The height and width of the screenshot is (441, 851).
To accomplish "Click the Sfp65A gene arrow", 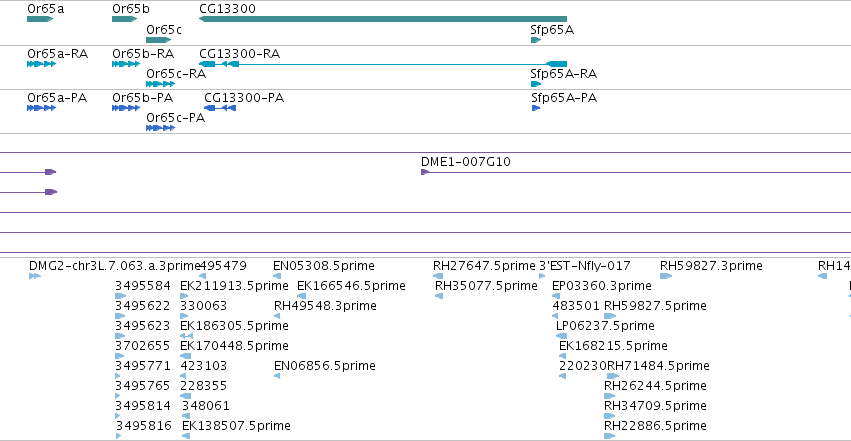I will 536,40.
